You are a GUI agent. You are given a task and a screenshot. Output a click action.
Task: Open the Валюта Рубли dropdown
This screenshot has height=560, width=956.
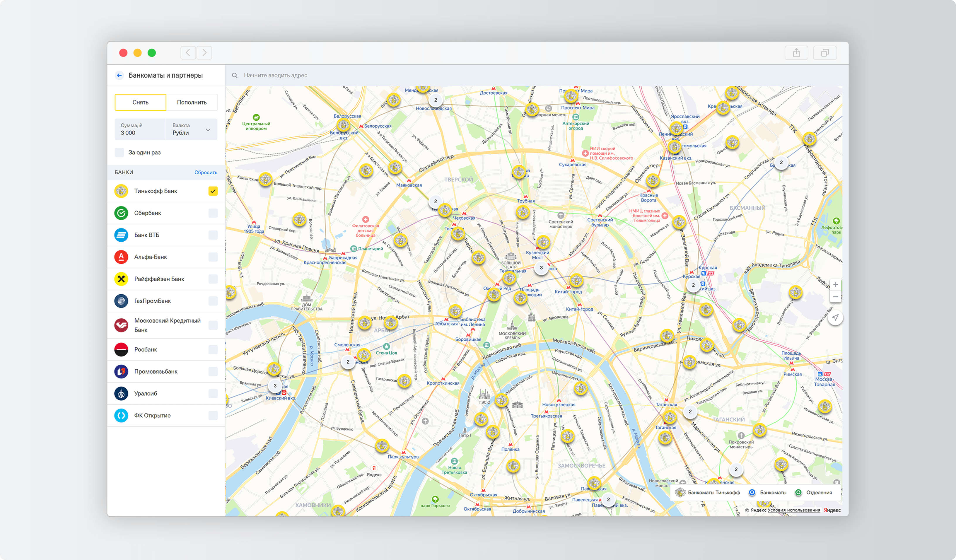tap(192, 129)
